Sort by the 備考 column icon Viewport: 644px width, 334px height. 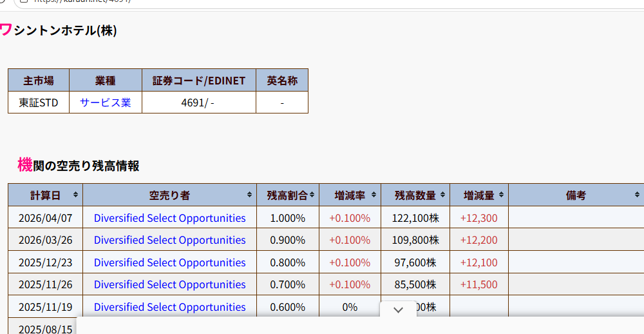[636, 195]
